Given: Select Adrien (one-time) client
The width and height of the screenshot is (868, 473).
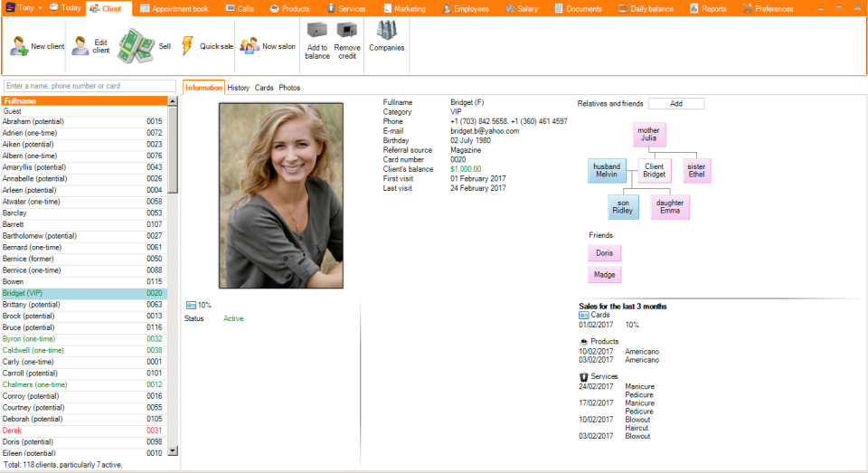Looking at the screenshot, I should 84,133.
